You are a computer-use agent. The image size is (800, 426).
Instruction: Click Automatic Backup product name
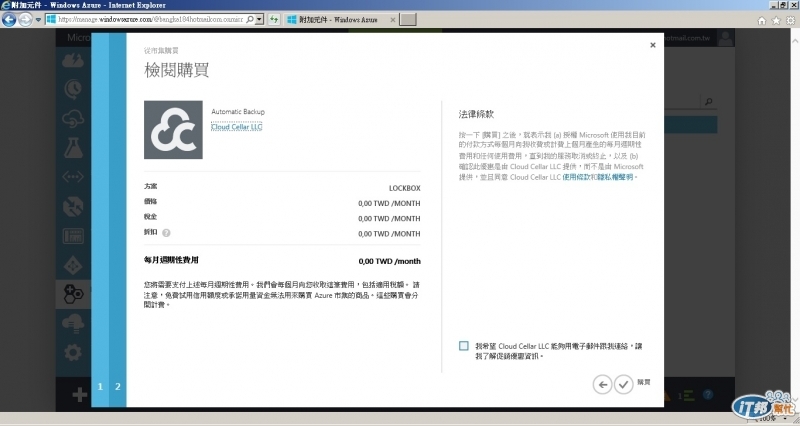[238, 112]
